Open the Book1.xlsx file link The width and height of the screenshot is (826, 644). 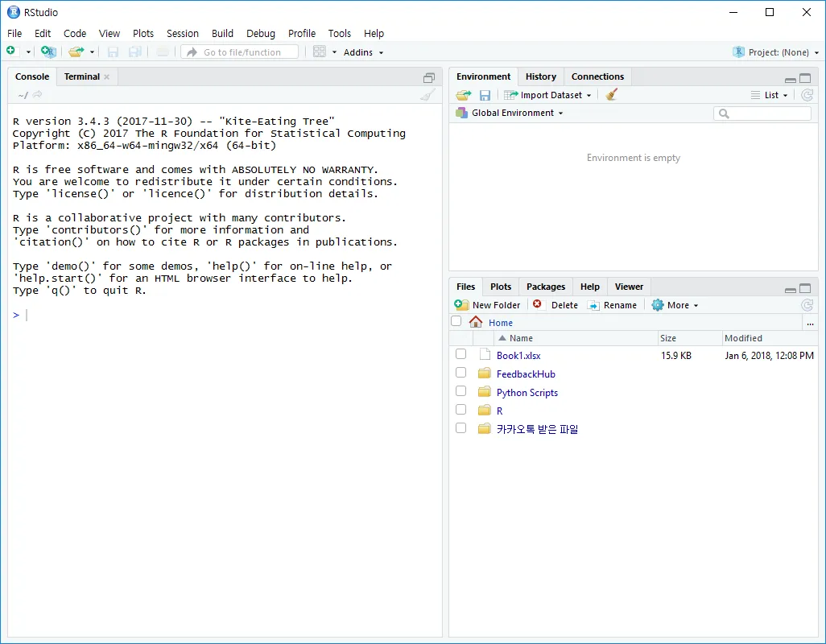(x=518, y=356)
